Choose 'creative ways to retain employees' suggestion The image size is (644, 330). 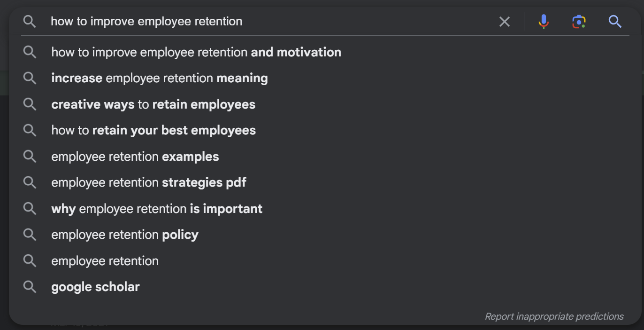click(x=153, y=104)
